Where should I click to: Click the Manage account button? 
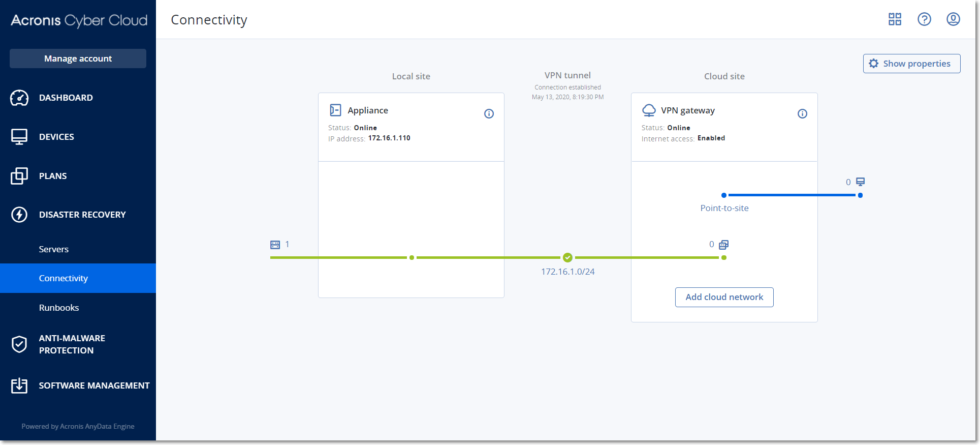78,58
